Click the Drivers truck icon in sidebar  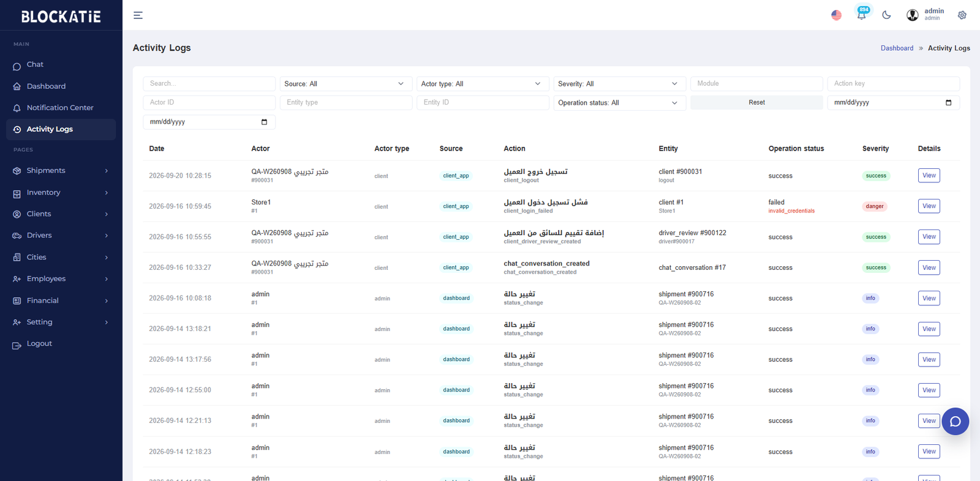[17, 236]
